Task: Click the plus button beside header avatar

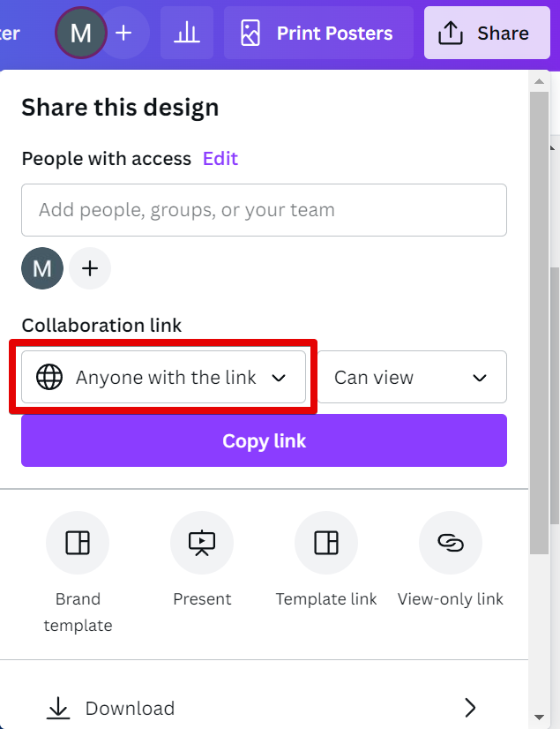Action: coord(124,34)
